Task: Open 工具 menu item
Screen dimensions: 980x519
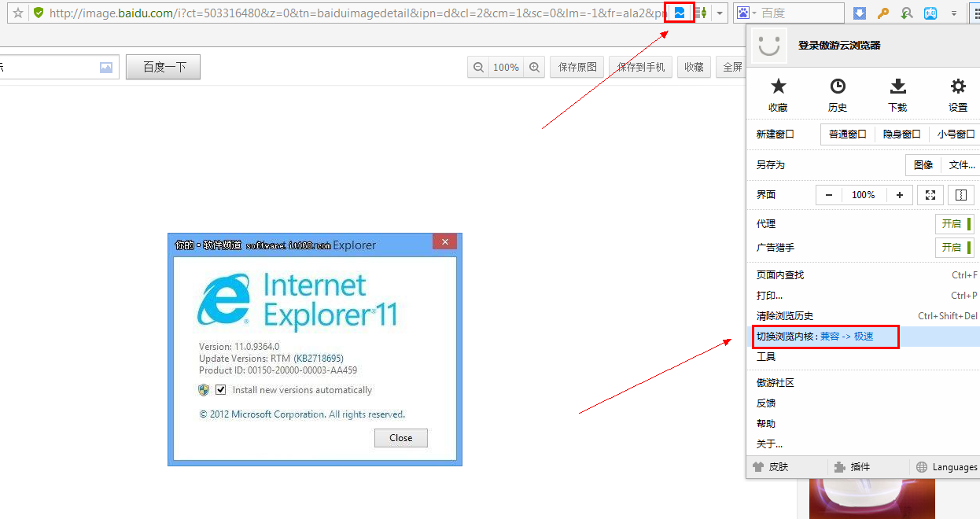Action: (x=863, y=357)
